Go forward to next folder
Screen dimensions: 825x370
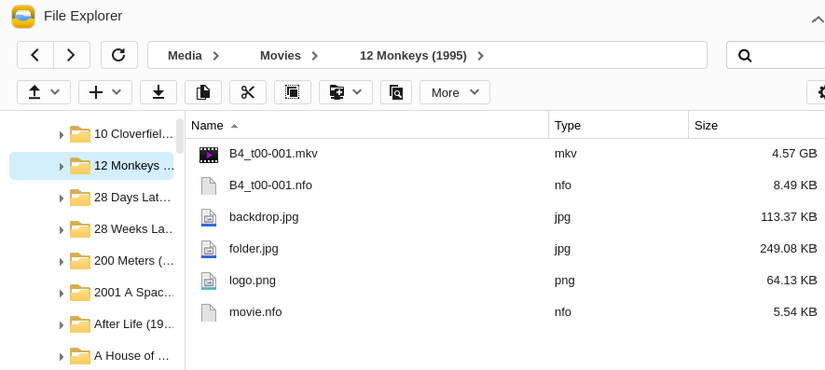72,55
